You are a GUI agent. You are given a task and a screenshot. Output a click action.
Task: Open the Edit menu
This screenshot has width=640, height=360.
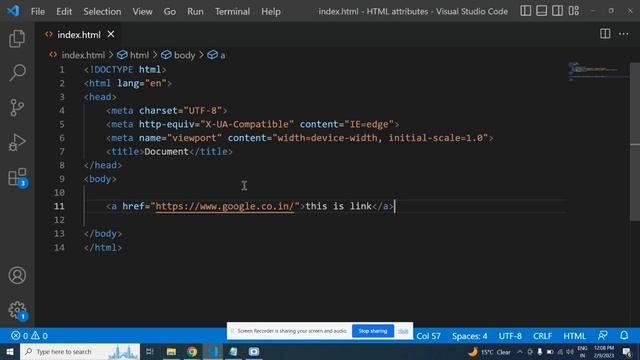pos(64,11)
